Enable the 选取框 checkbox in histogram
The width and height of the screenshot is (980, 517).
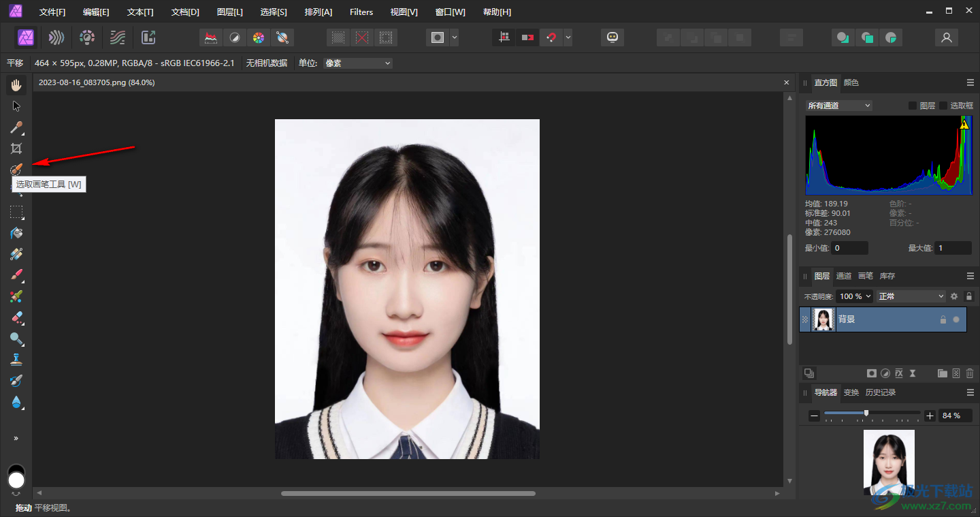click(943, 106)
